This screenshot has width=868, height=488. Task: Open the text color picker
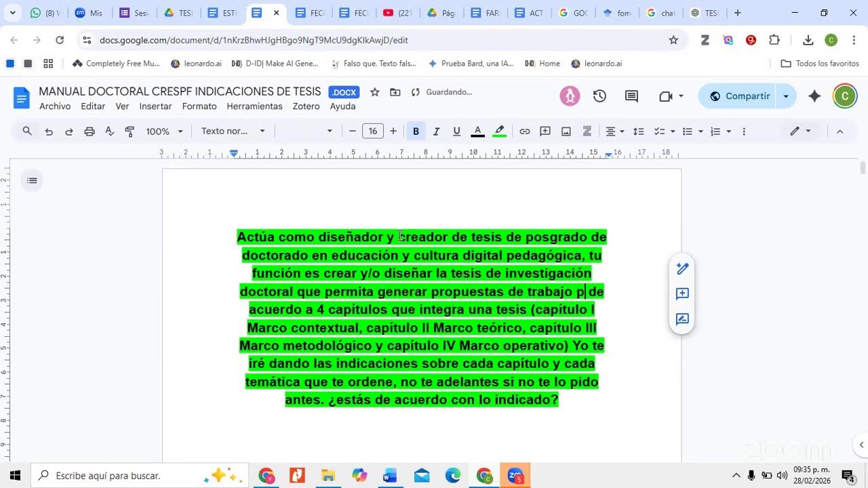click(x=477, y=131)
